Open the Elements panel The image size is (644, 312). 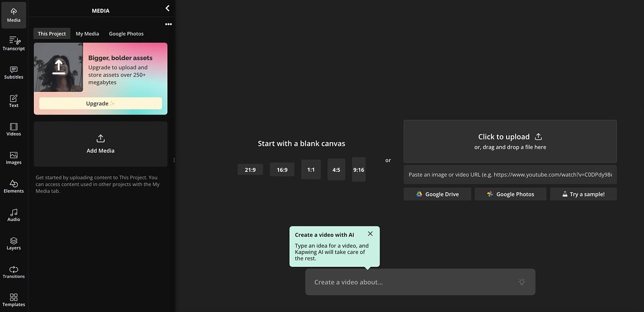click(13, 187)
